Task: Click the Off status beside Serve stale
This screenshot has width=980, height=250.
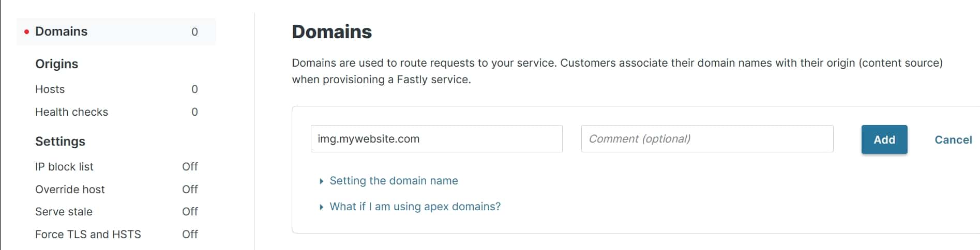Action: [x=190, y=212]
